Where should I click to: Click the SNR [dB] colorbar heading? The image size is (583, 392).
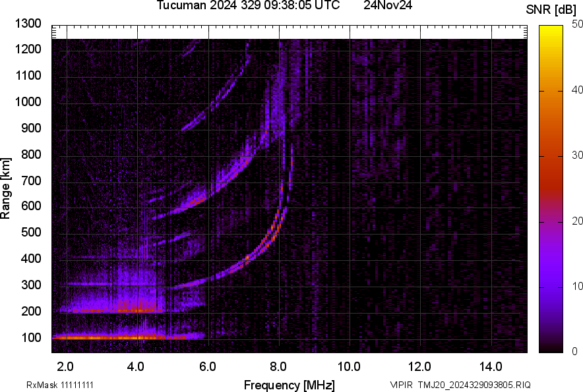[551, 9]
